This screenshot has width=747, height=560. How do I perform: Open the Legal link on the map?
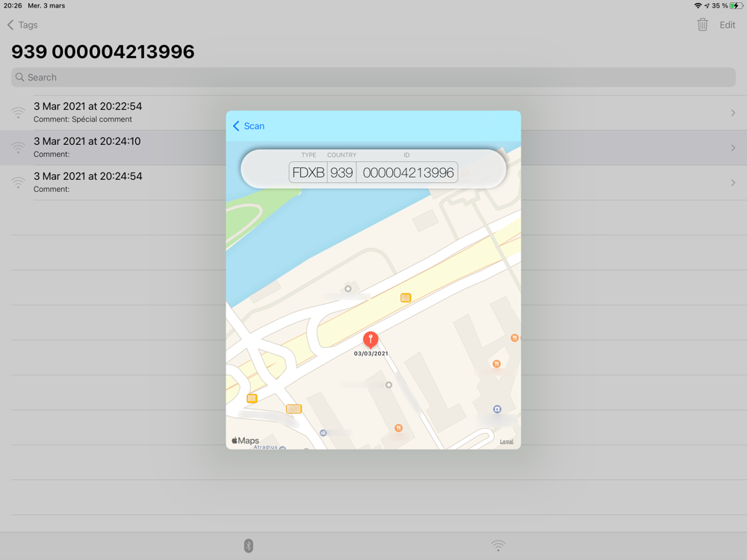506,441
